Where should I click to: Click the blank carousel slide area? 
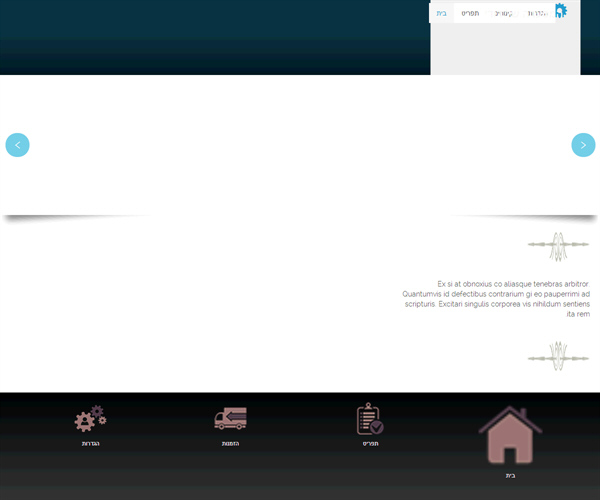(x=300, y=145)
